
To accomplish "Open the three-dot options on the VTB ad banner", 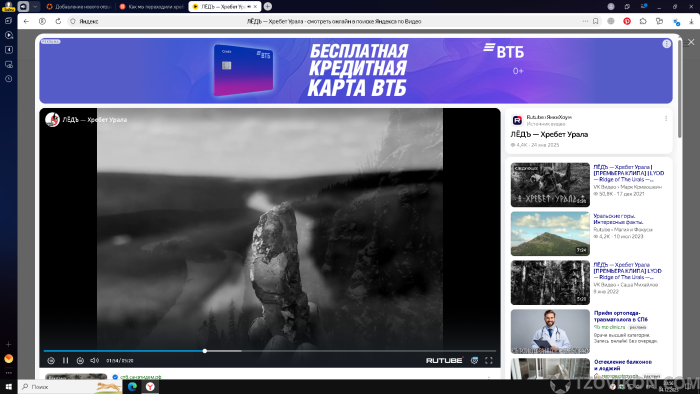I will 667,44.
